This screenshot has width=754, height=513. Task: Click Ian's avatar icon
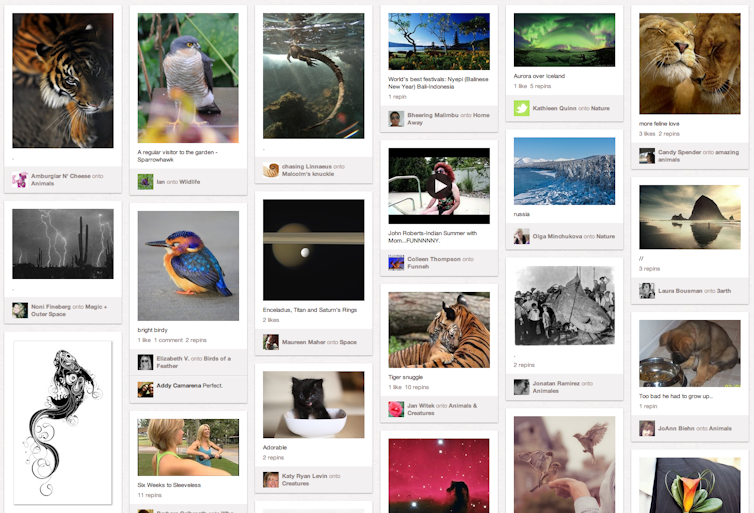click(145, 182)
